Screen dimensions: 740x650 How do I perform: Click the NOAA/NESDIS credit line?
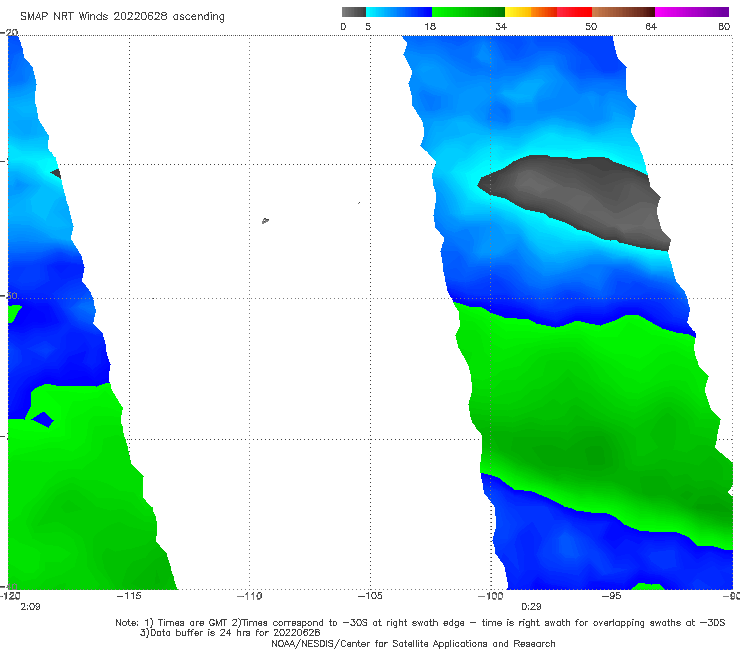(x=413, y=643)
